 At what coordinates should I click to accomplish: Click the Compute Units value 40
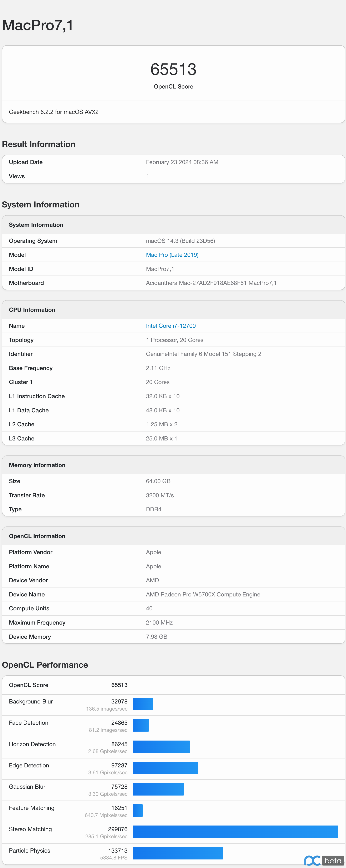pyautogui.click(x=149, y=609)
